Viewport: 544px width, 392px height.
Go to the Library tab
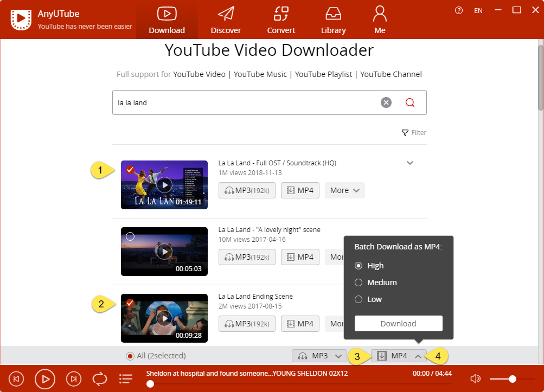coord(334,20)
